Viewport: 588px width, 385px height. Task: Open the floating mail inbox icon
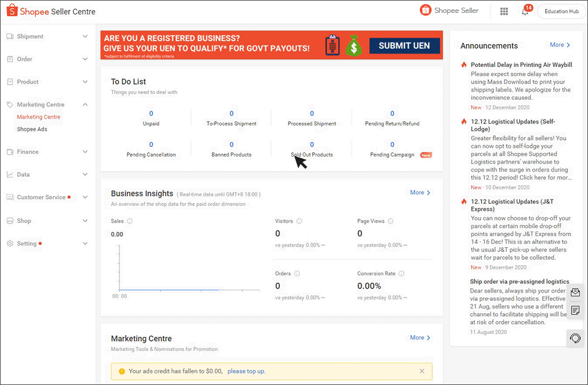coord(575,292)
